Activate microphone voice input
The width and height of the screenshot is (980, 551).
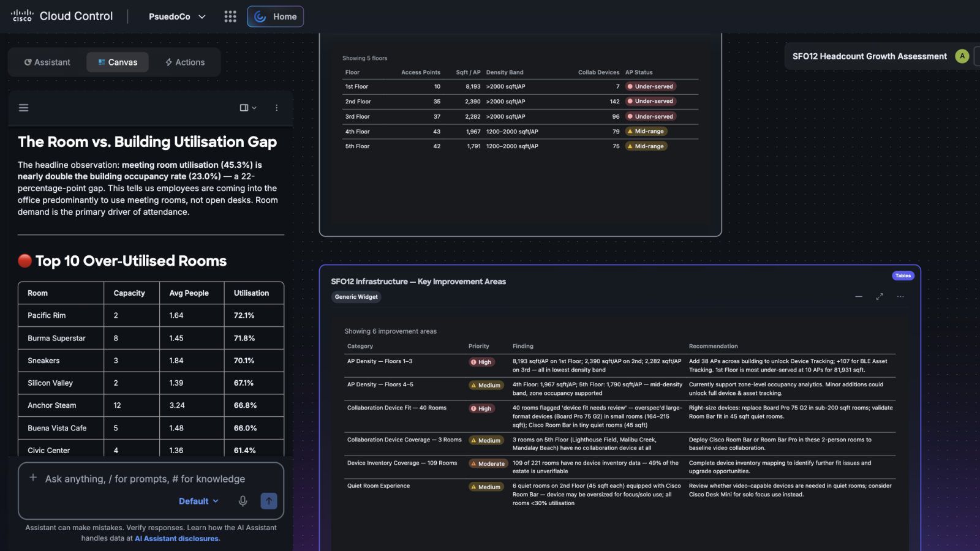click(x=243, y=501)
